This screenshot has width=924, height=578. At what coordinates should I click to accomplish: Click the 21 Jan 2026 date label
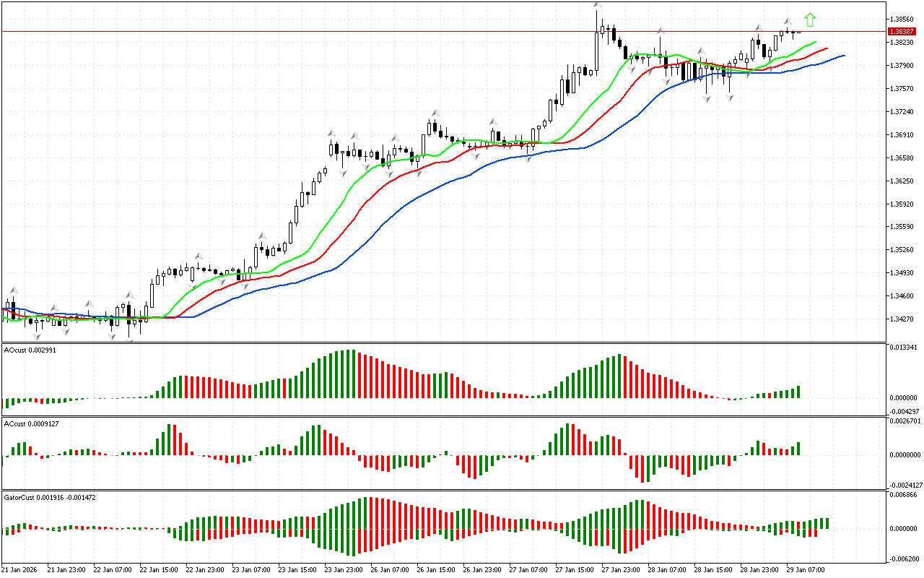tap(22, 569)
